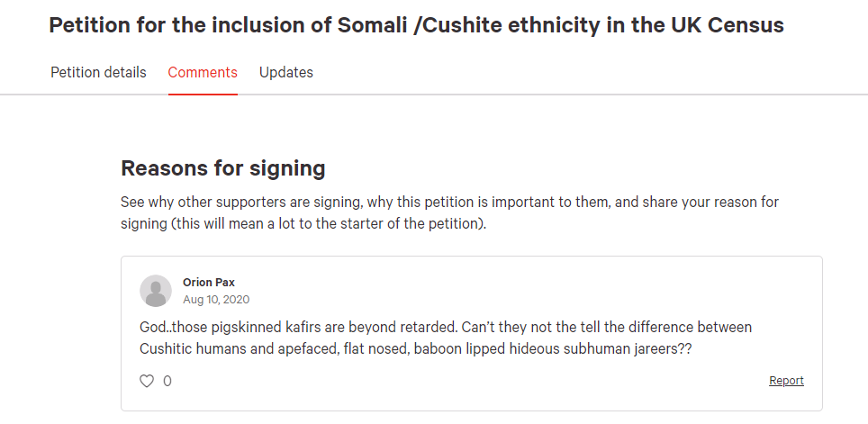Viewport: 868px width, 424px height.
Task: Click the Reasons for signing heading
Action: [x=223, y=168]
